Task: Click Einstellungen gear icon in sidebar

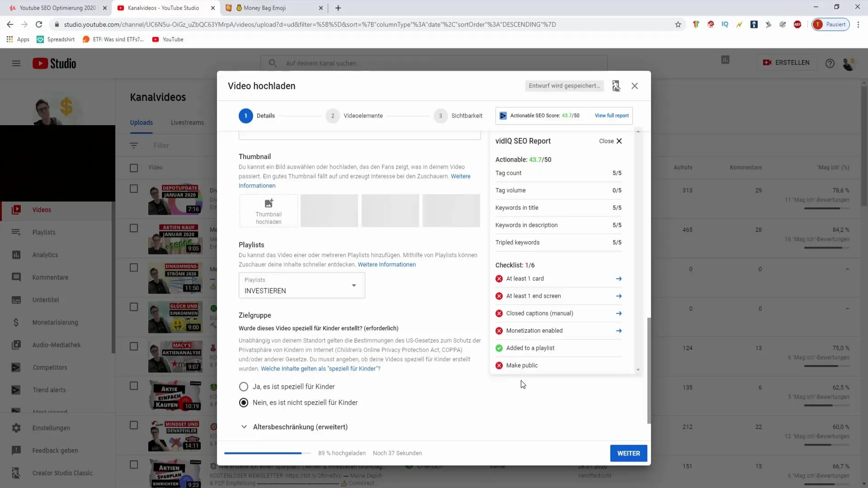Action: [16, 428]
